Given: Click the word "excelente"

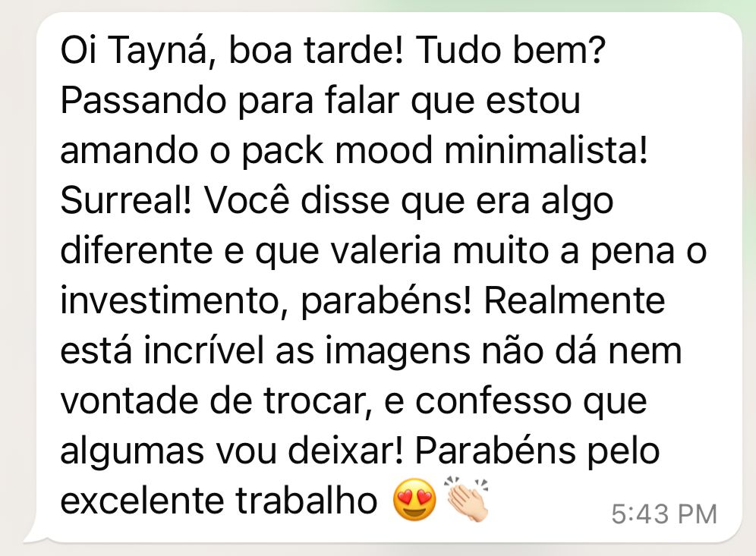Looking at the screenshot, I should point(143,501).
